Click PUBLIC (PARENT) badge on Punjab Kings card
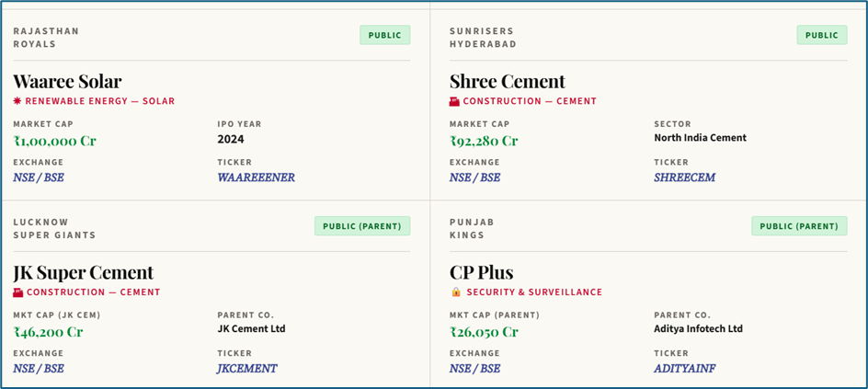This screenshot has height=389, width=868. tap(799, 226)
